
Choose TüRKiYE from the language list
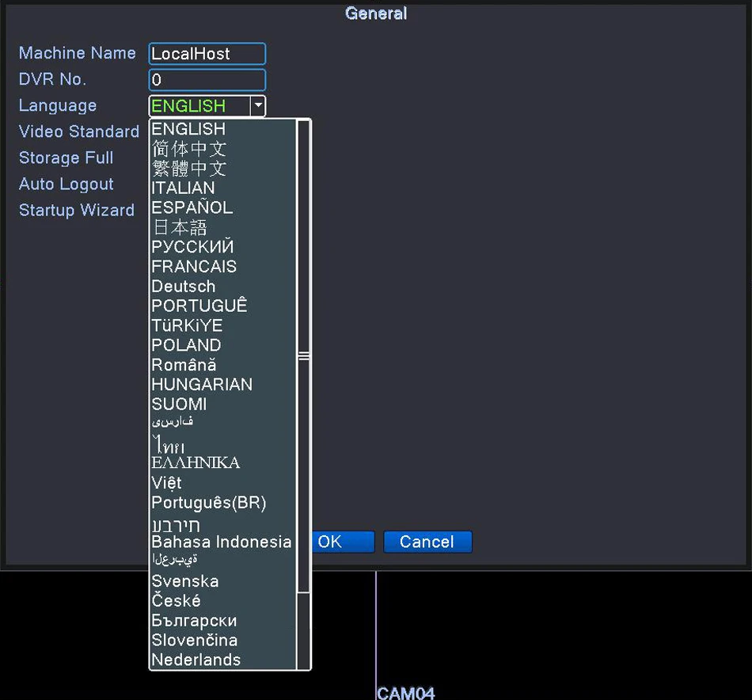[223, 325]
